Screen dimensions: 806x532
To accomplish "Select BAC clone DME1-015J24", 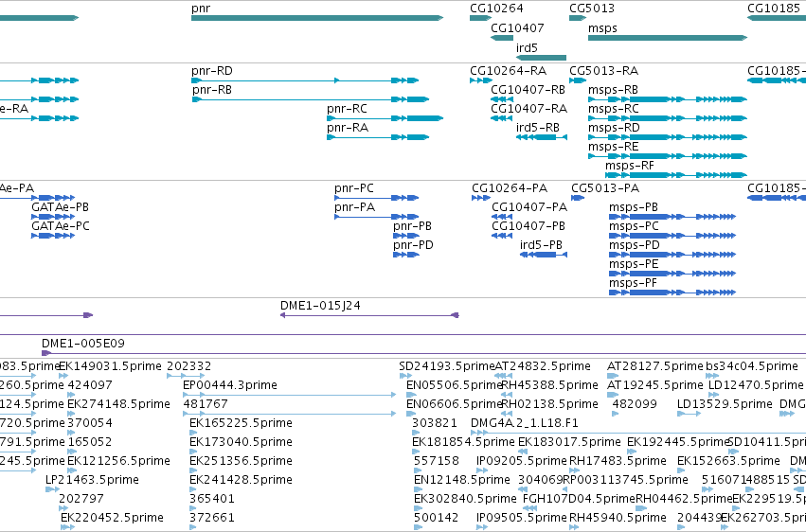I will 369,315.
